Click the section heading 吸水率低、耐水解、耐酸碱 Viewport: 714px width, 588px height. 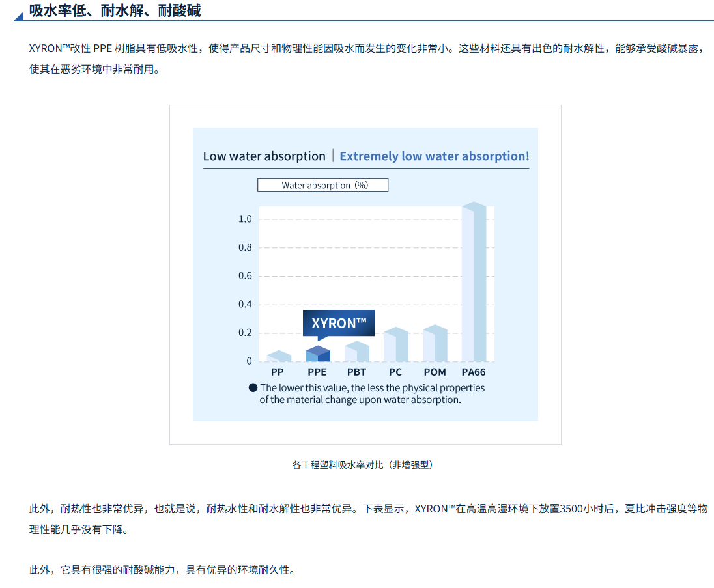click(115, 10)
